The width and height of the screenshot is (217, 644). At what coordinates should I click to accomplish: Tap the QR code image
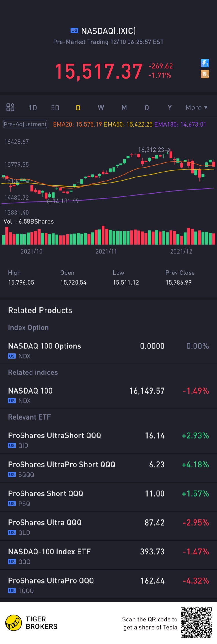click(x=196, y=623)
